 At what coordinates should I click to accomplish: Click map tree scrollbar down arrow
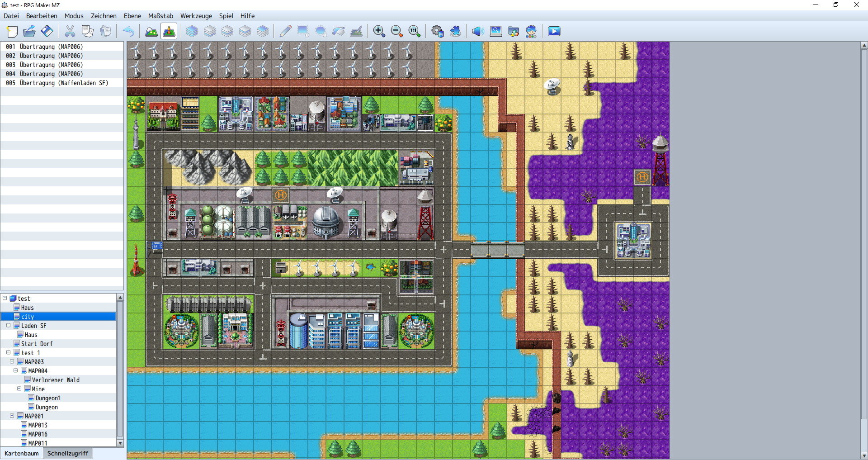[x=120, y=443]
